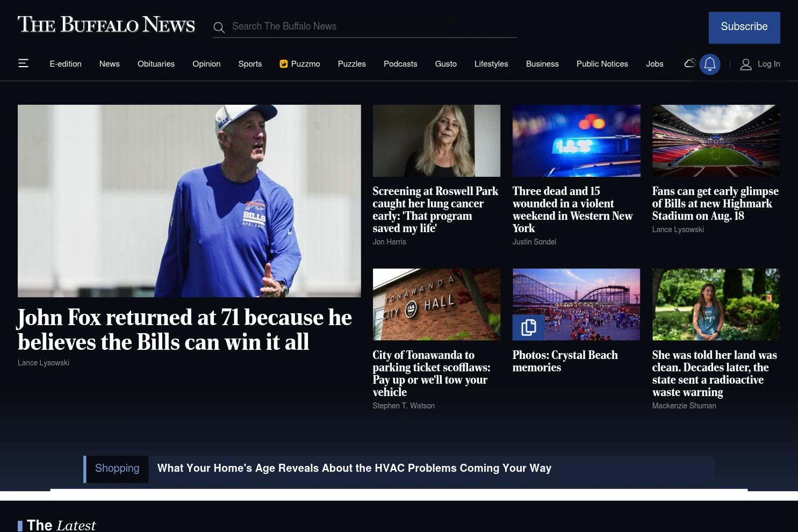
Task: Navigate to Sports section
Action: pyautogui.click(x=250, y=64)
